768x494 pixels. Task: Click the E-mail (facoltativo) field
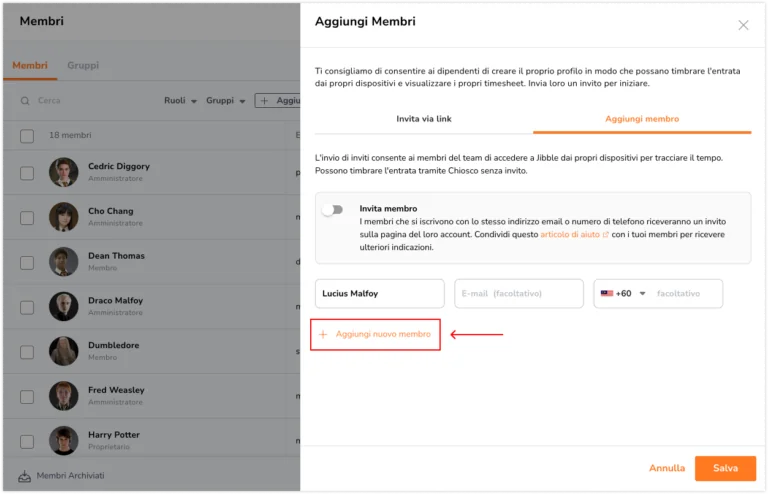[x=519, y=293]
